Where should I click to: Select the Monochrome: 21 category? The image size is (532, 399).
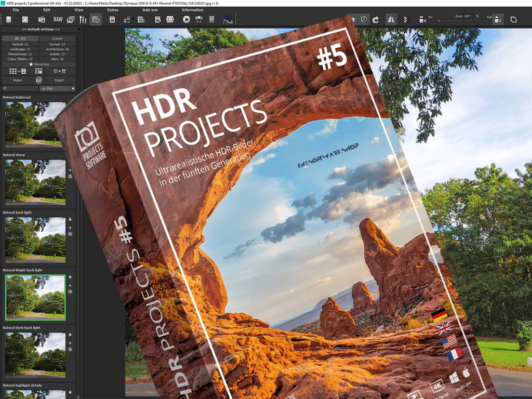pyautogui.click(x=20, y=54)
